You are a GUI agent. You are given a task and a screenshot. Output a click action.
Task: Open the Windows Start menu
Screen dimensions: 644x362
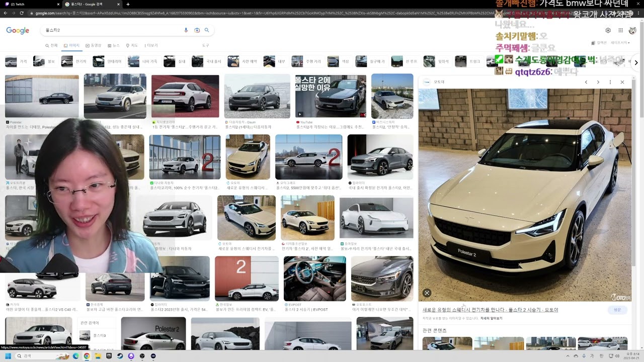(x=7, y=356)
